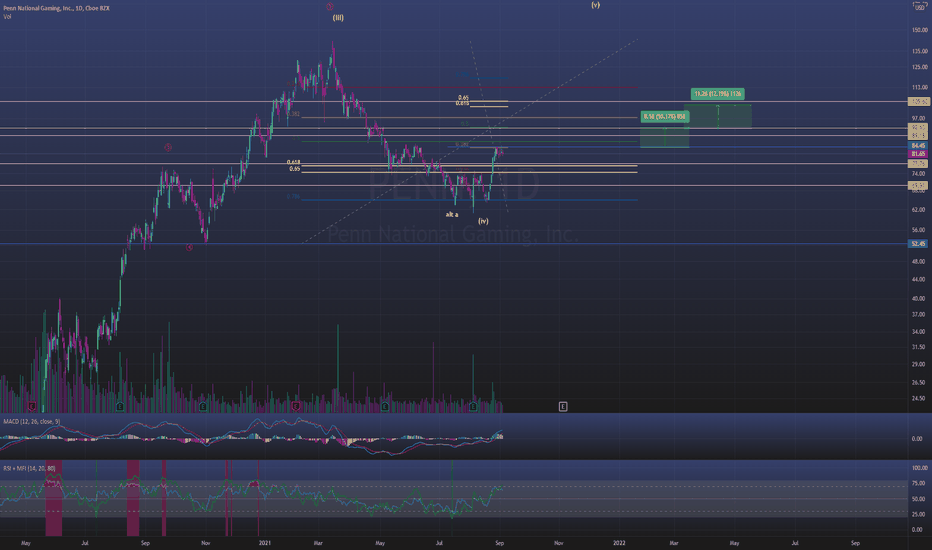This screenshot has width=932, height=550.
Task: Select the (iv) wave label
Action: (x=483, y=221)
